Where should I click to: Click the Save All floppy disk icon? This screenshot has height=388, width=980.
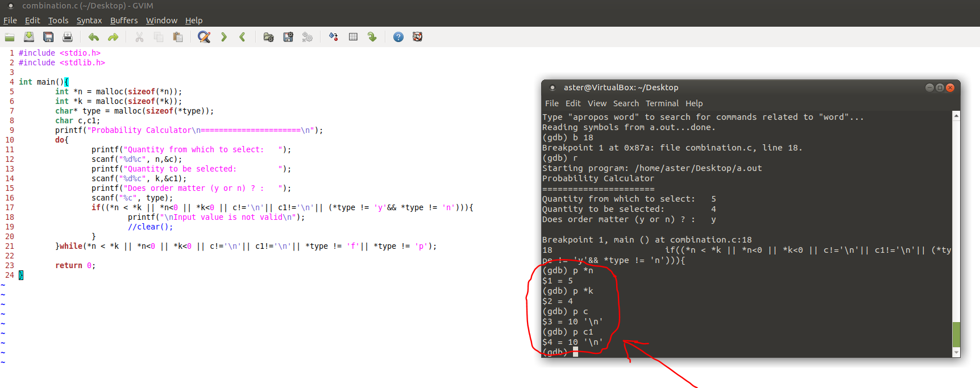[x=48, y=37]
